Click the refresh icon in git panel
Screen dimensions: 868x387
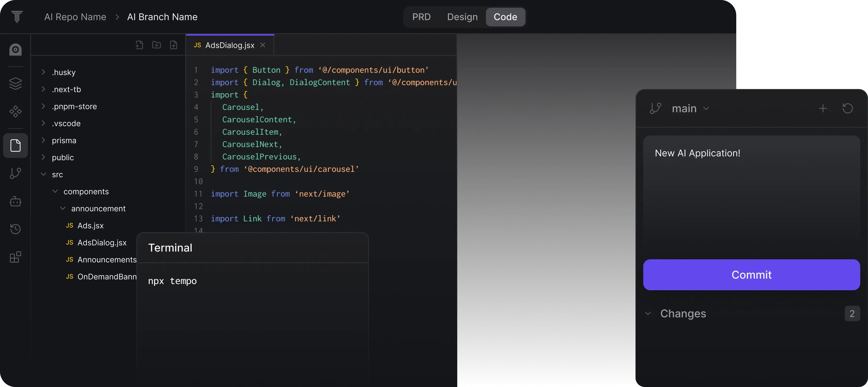[x=847, y=108]
